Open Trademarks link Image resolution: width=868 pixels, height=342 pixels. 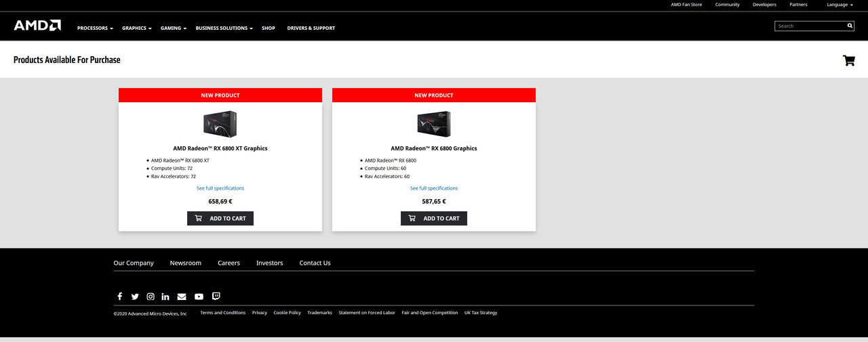[x=319, y=313]
